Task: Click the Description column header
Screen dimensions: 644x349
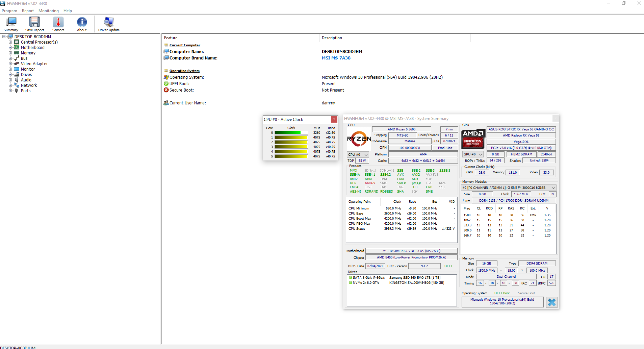Action: click(x=395, y=38)
